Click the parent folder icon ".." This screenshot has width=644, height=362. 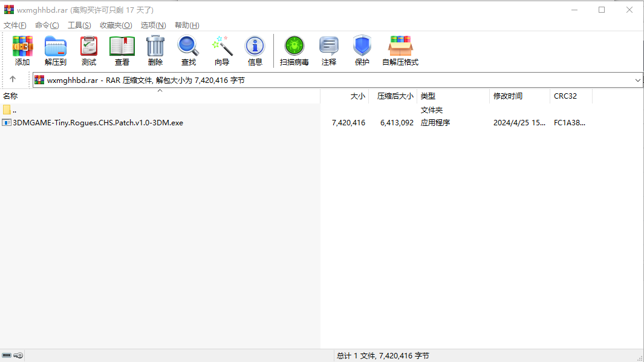[7, 110]
